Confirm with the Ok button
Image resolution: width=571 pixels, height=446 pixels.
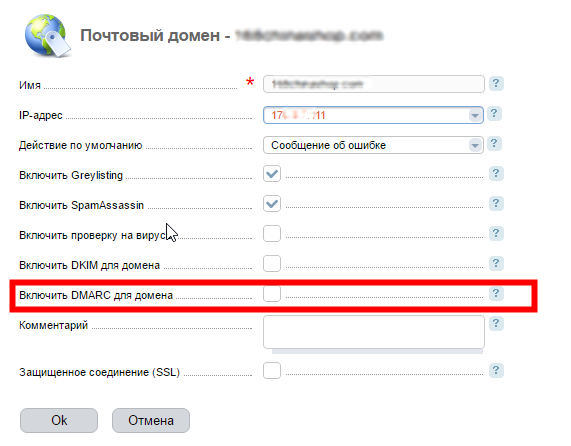59,421
